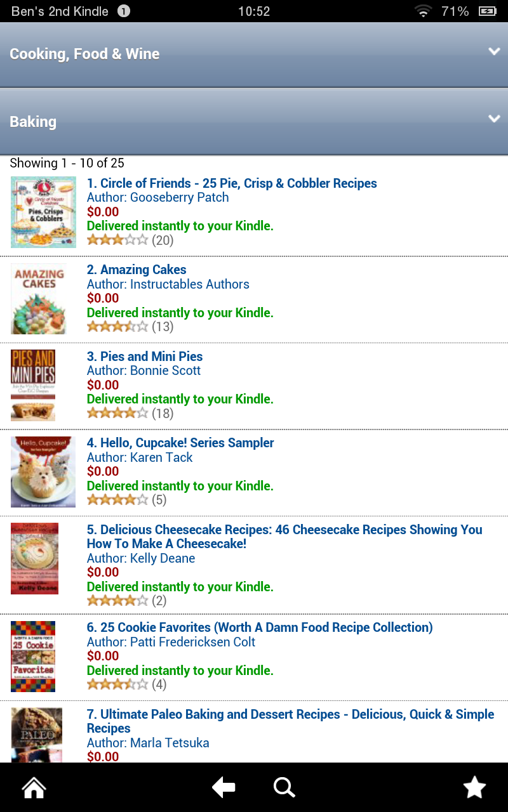508x812 pixels.
Task: Expand the Baking category chevron
Action: click(494, 119)
